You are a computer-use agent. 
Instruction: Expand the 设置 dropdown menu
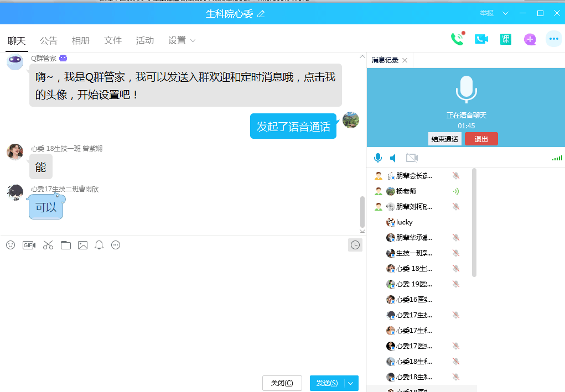point(182,40)
